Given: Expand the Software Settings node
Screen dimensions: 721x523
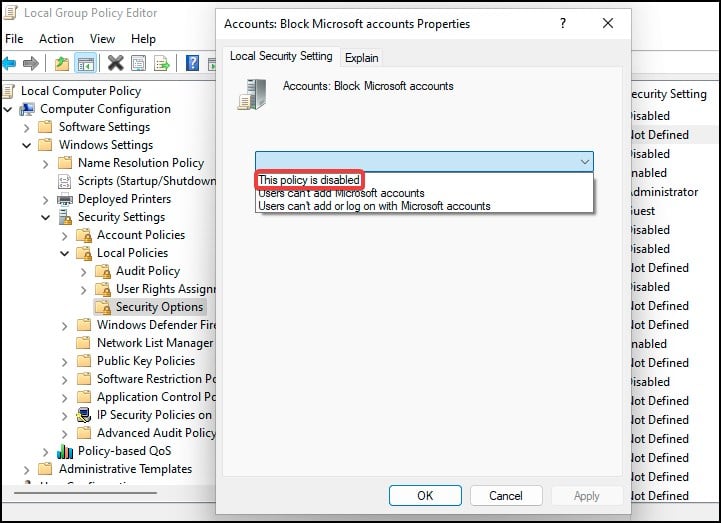Looking at the screenshot, I should point(27,128).
